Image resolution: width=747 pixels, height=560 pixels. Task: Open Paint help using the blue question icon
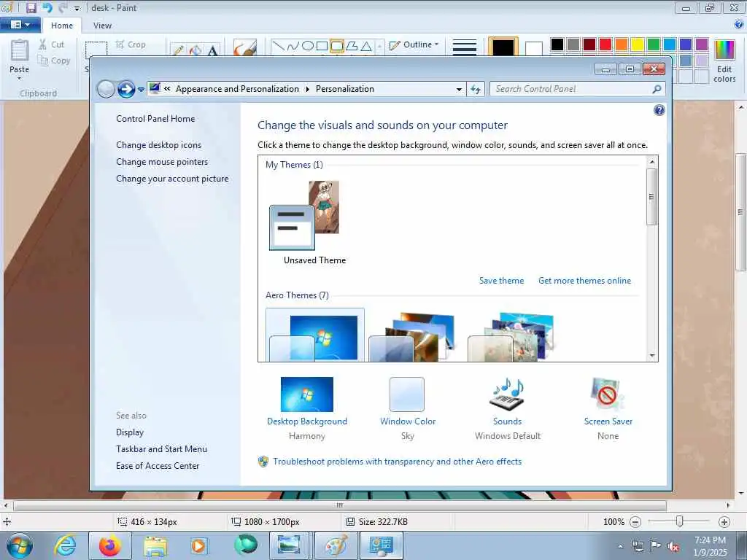click(x=739, y=24)
